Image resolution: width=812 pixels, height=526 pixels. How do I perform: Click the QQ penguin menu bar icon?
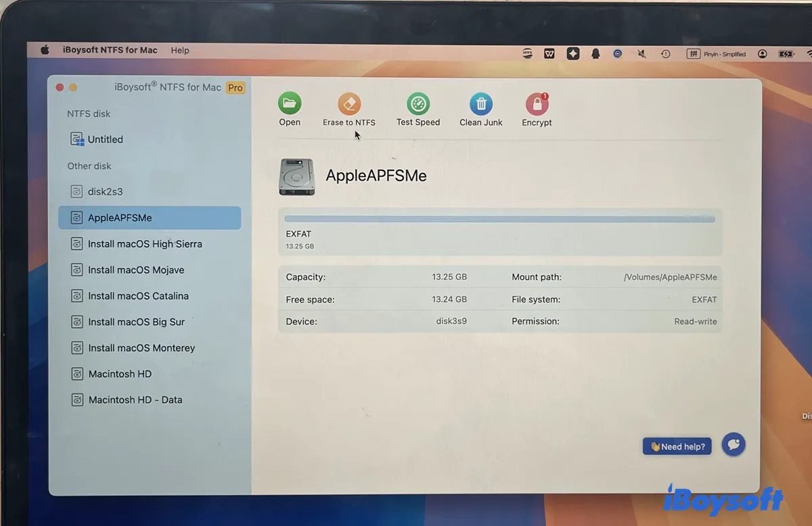click(596, 53)
